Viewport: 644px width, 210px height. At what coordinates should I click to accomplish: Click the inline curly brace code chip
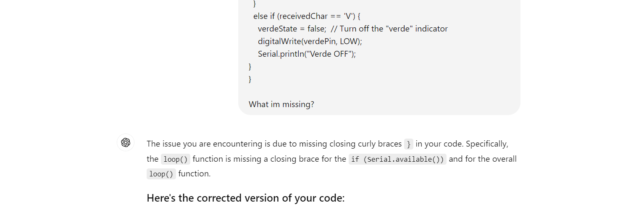[x=409, y=144]
